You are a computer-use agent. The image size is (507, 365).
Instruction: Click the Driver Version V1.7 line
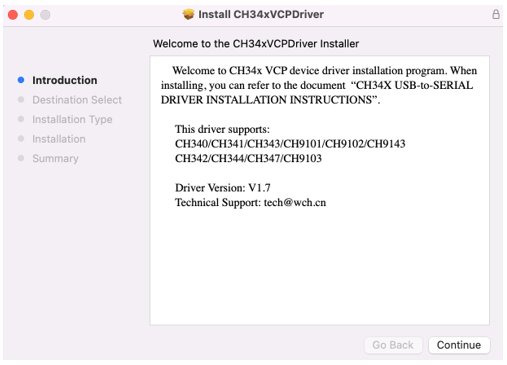223,188
